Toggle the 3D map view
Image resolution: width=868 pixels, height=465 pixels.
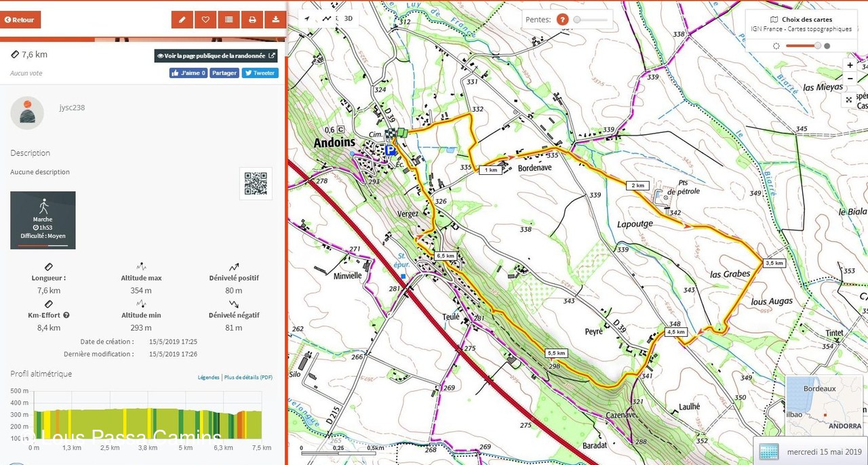(x=348, y=18)
